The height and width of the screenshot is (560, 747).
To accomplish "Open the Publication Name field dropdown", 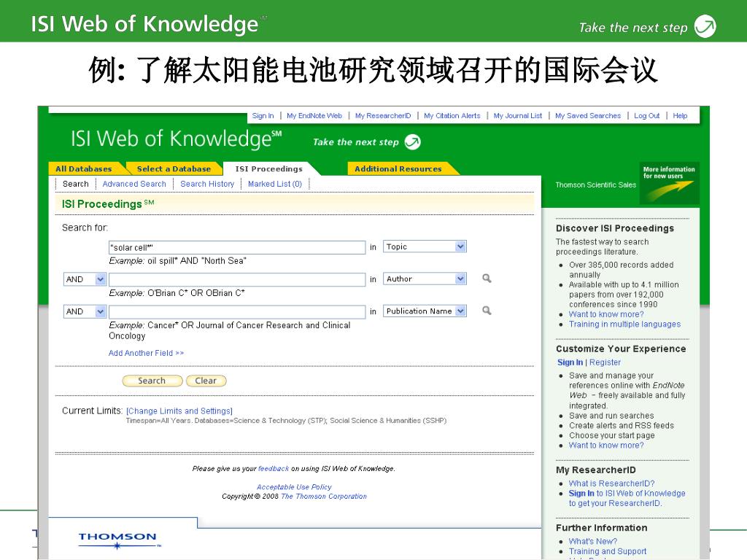I will [x=460, y=311].
